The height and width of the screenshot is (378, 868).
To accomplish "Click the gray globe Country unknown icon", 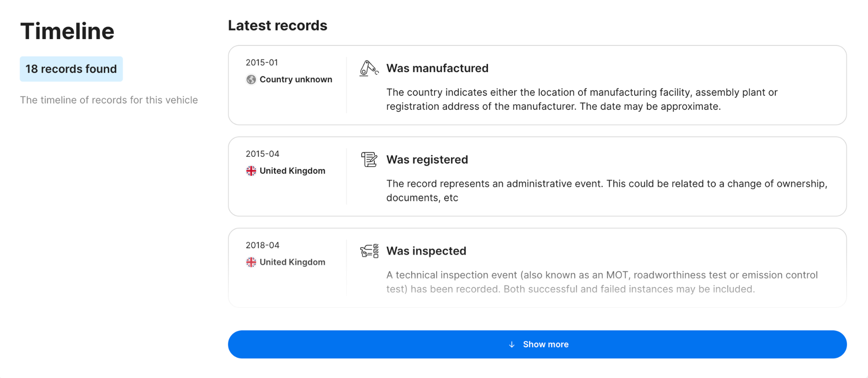I will pos(251,79).
